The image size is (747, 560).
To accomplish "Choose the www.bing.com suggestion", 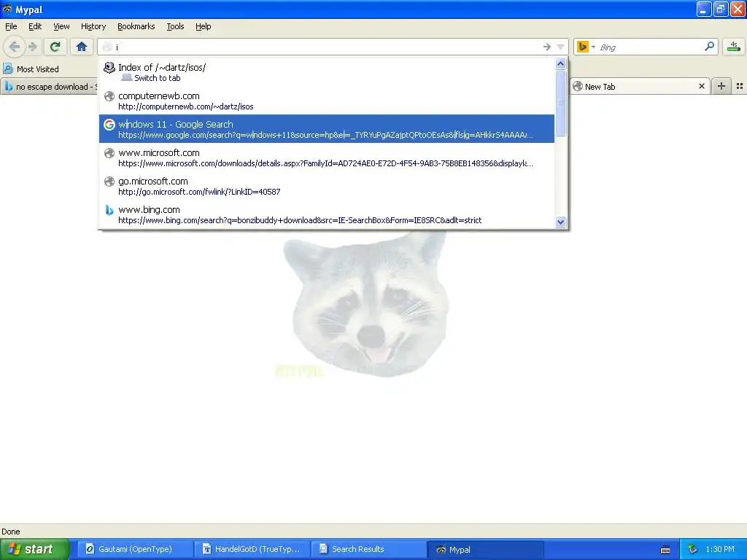I will [x=327, y=214].
